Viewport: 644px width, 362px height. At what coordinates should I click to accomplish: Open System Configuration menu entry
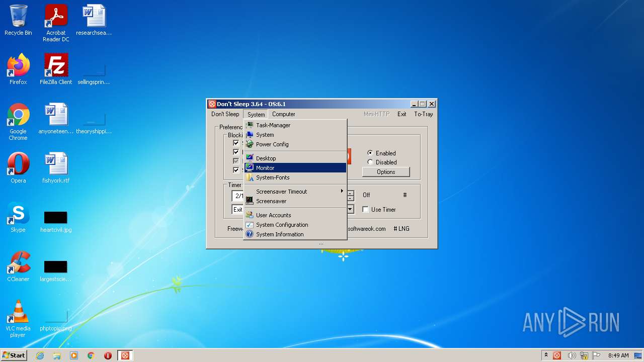pyautogui.click(x=295, y=225)
